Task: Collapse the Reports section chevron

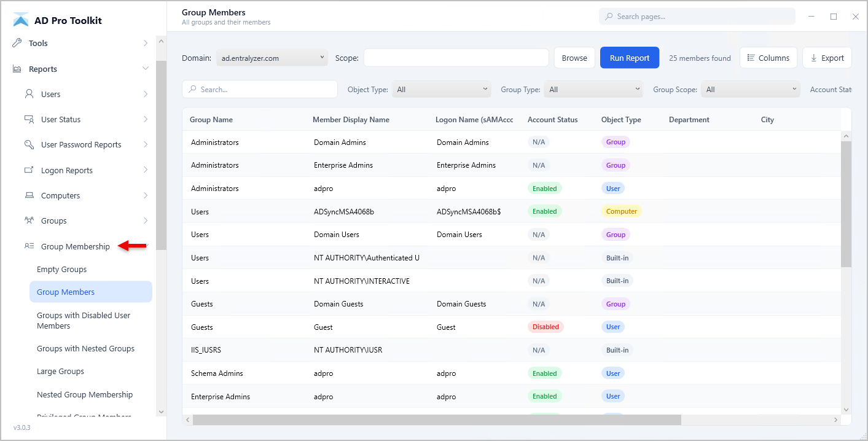Action: click(146, 69)
